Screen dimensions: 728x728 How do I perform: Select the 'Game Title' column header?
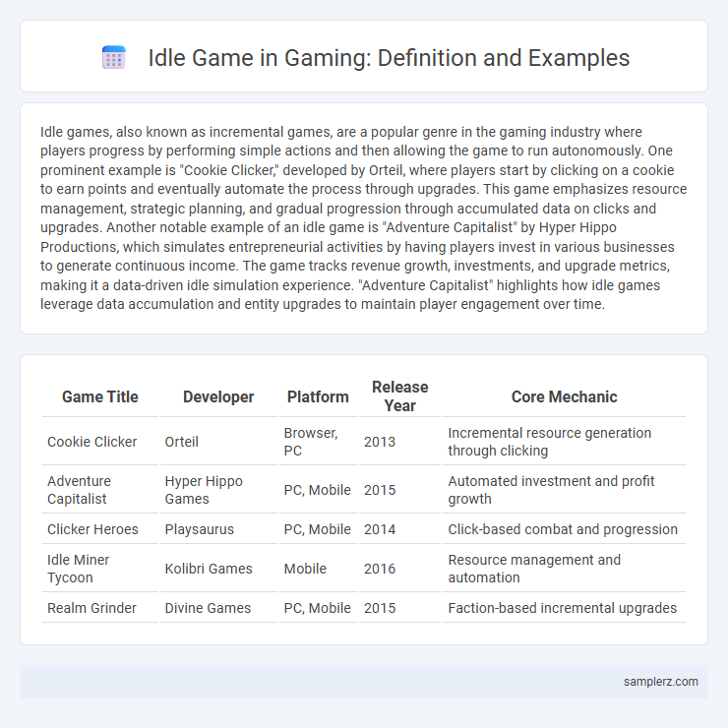[100, 397]
